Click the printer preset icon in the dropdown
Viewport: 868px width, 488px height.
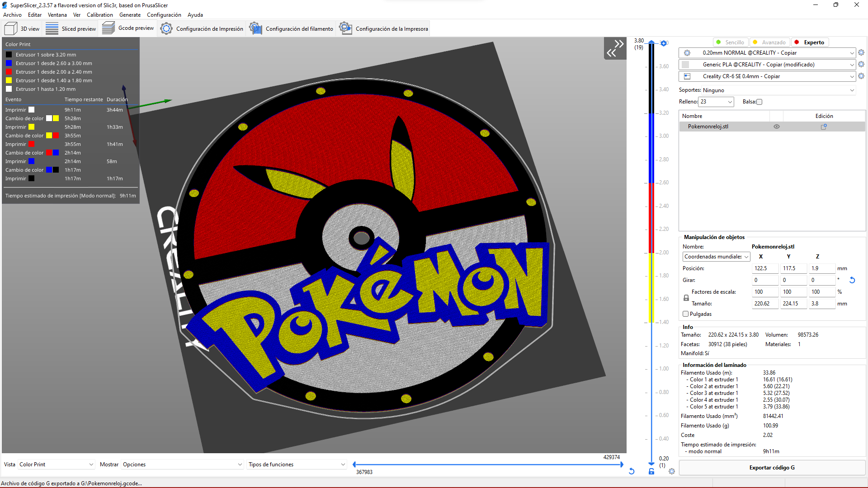tap(687, 76)
